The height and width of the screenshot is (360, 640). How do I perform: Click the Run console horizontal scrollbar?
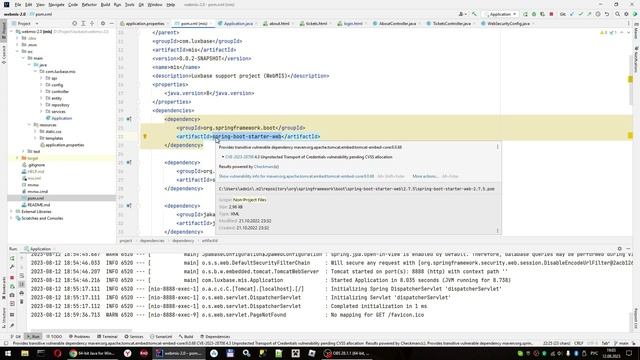[x=82, y=331]
